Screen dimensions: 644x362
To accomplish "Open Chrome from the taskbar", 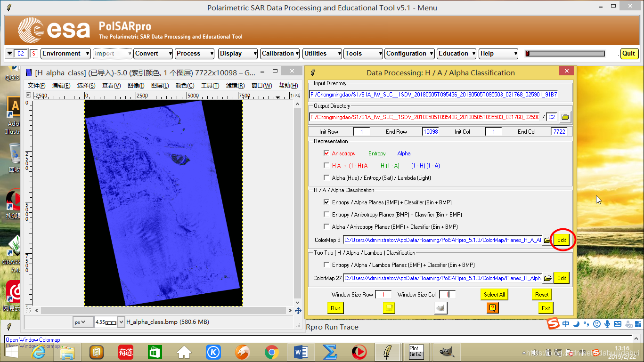I will pyautogui.click(x=271, y=352).
